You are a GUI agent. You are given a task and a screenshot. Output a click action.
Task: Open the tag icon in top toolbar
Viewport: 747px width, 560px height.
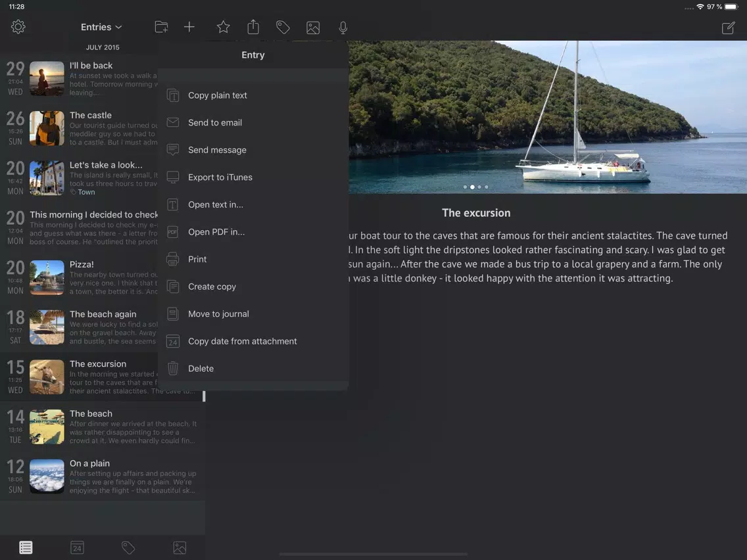pos(283,27)
